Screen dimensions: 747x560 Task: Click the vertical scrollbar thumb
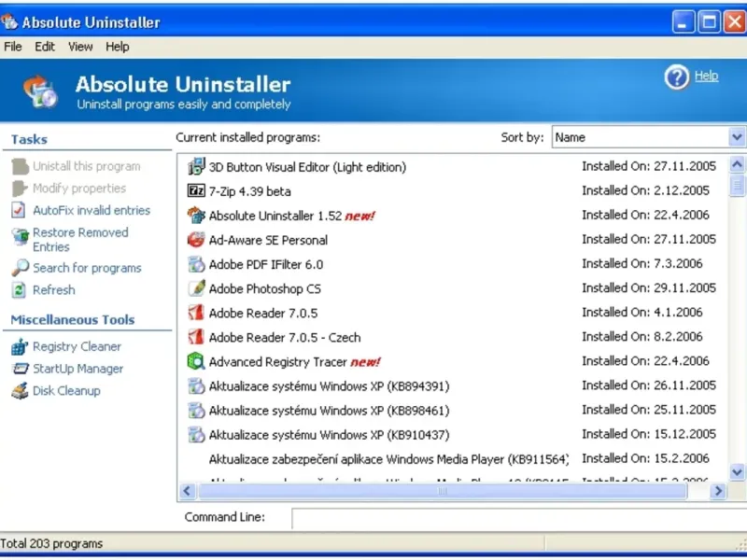(737, 185)
